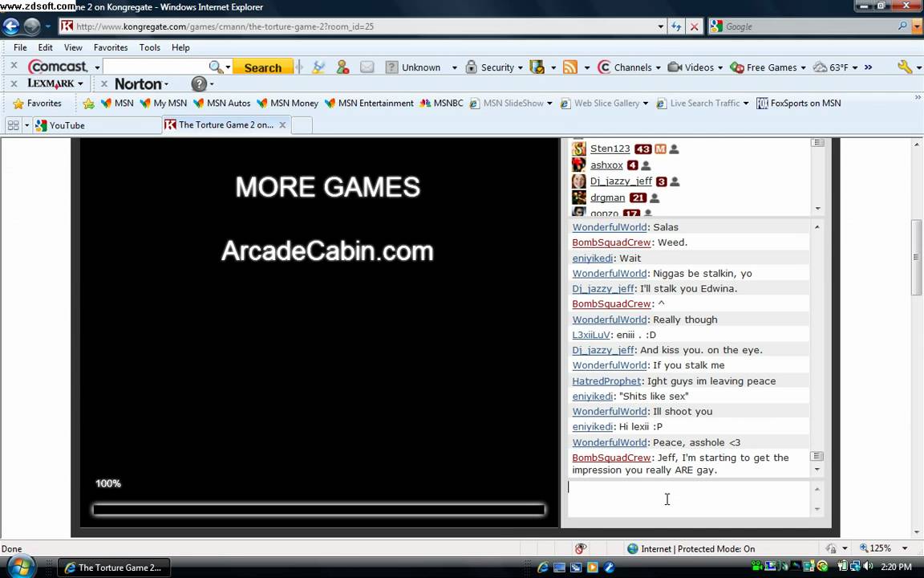
Task: Close the Norton toolbar
Action: [x=104, y=83]
